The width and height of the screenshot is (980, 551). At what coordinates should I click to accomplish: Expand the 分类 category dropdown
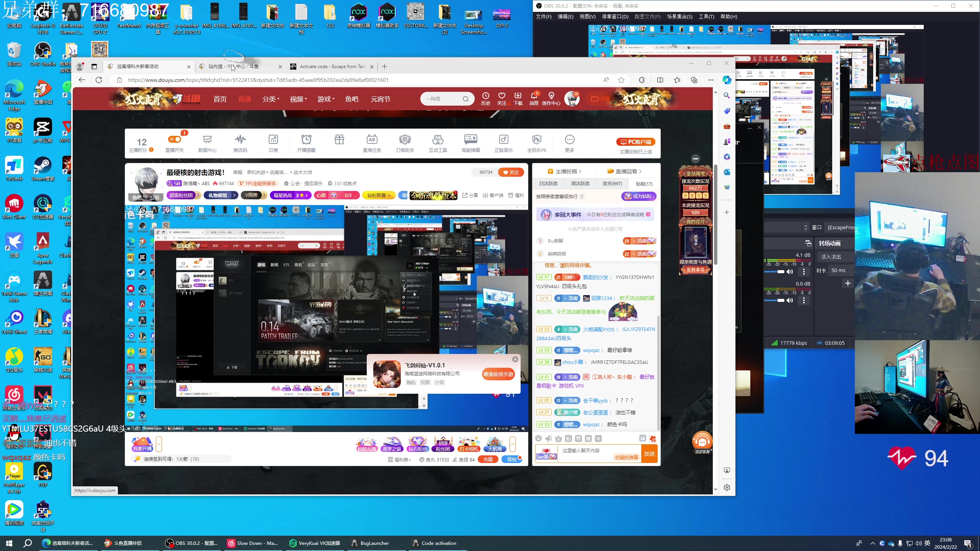pos(271,99)
